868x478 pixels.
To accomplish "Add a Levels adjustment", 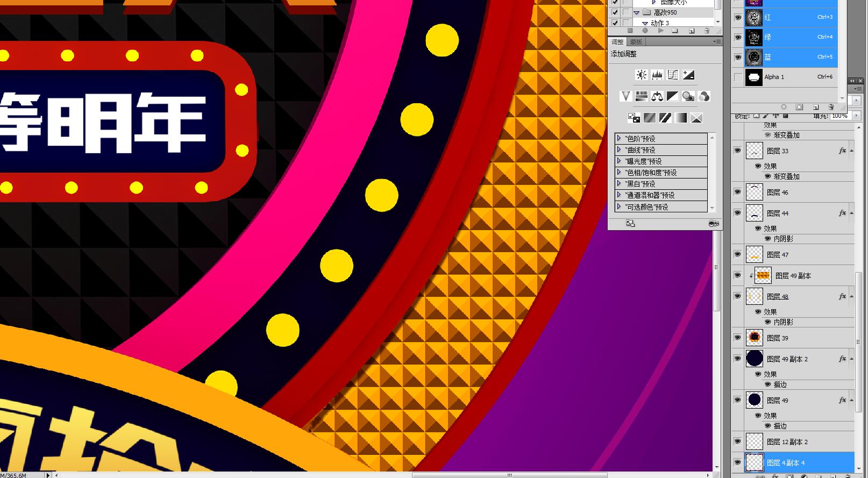I will tap(657, 75).
